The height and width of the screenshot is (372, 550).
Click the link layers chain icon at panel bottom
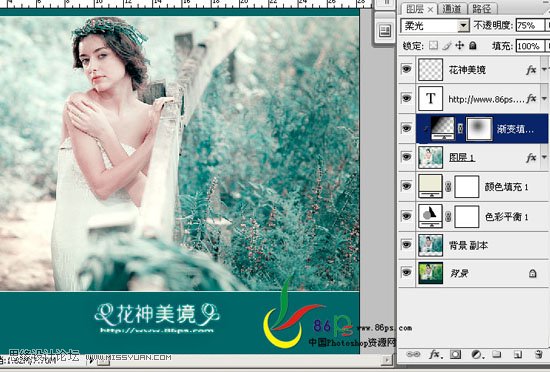(x=413, y=354)
